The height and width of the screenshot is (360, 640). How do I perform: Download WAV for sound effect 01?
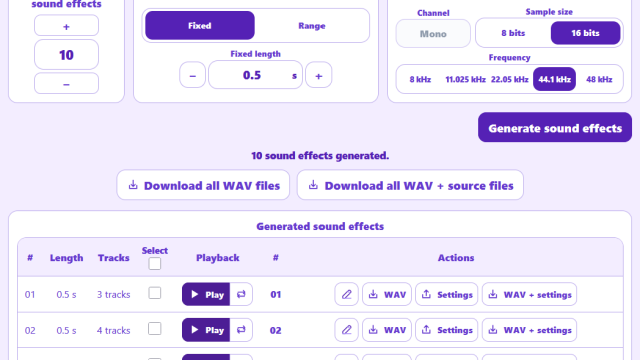(387, 294)
